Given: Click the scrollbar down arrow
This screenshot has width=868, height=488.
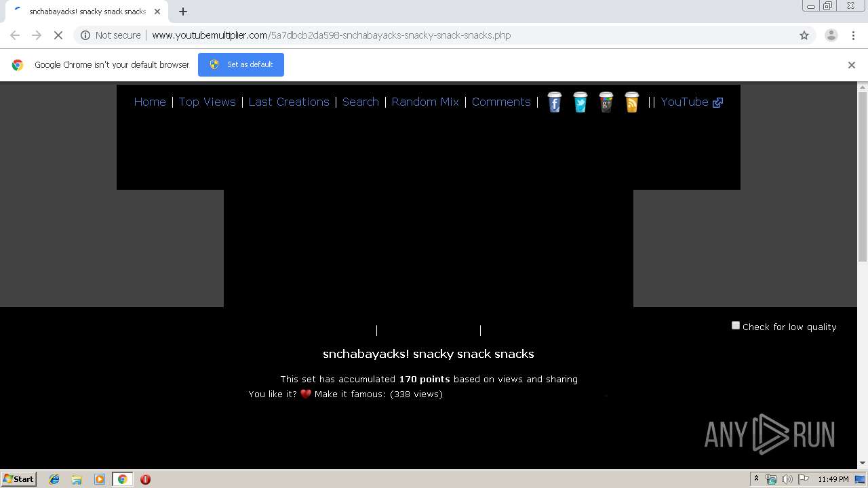Looking at the screenshot, I should pyautogui.click(x=863, y=464).
